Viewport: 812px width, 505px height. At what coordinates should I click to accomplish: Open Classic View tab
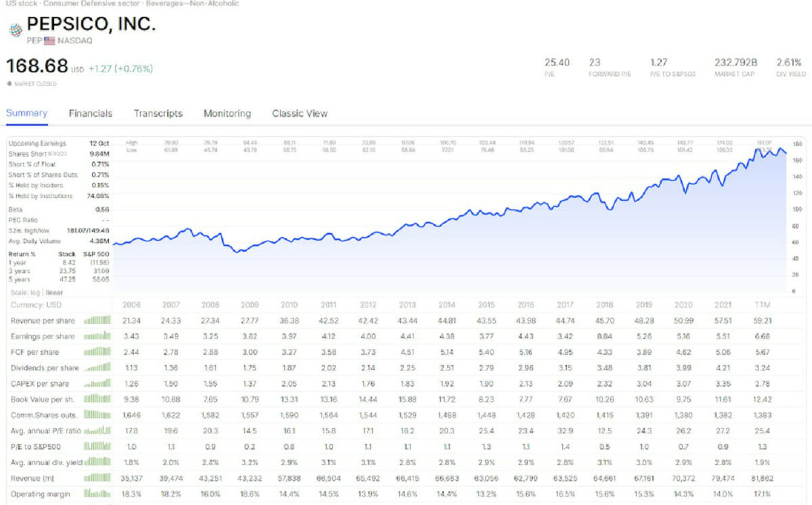point(299,114)
